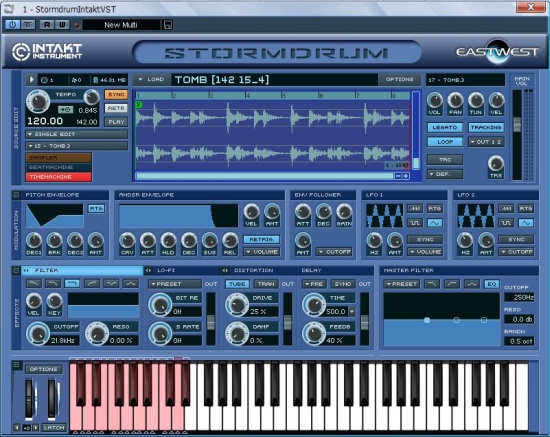The width and height of the screenshot is (550, 437).
Task: Open the LFO 2 Cutoff target dropdown
Action: coord(516,252)
